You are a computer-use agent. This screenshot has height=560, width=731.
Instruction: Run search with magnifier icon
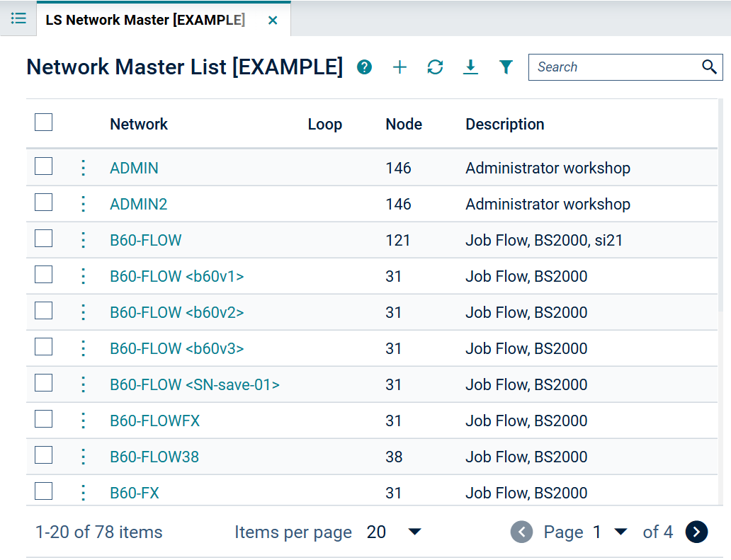click(709, 67)
